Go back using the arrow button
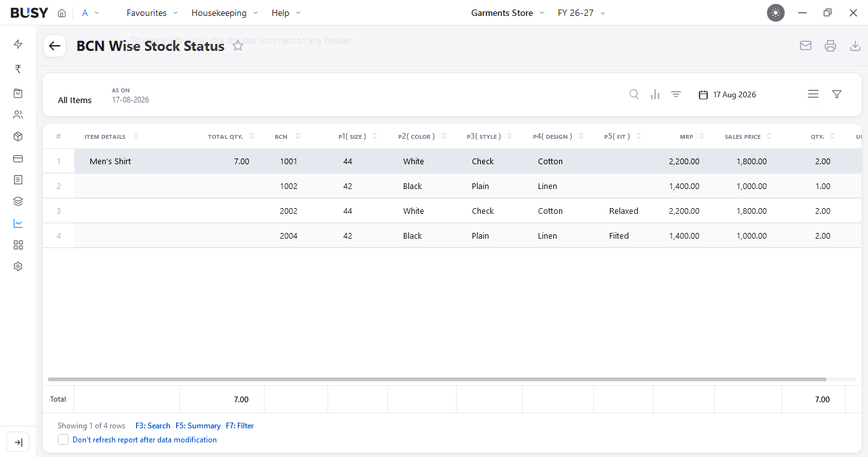This screenshot has width=868, height=457. click(x=55, y=46)
